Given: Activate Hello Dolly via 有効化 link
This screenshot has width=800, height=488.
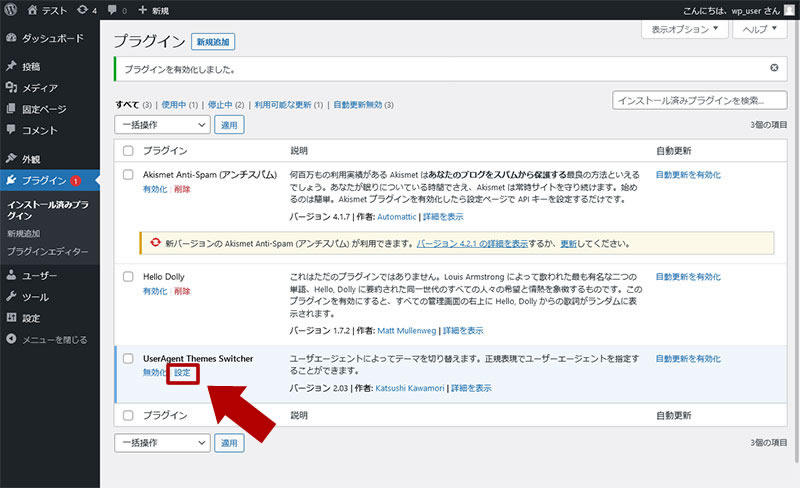Looking at the screenshot, I should (155, 291).
